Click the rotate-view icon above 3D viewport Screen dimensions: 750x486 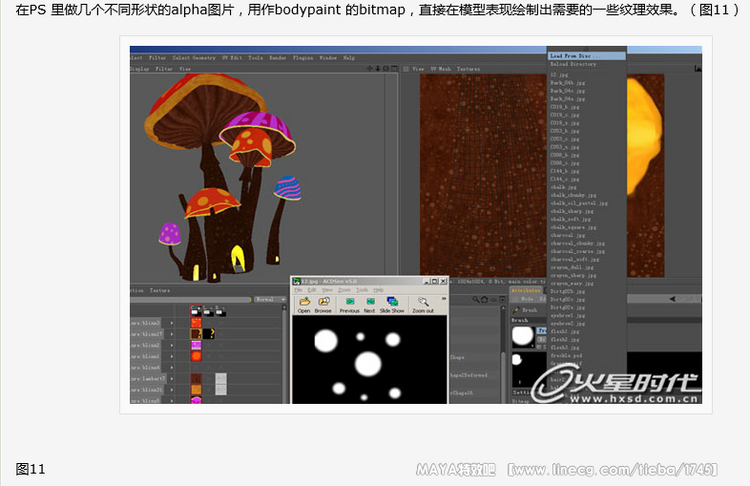[386, 68]
